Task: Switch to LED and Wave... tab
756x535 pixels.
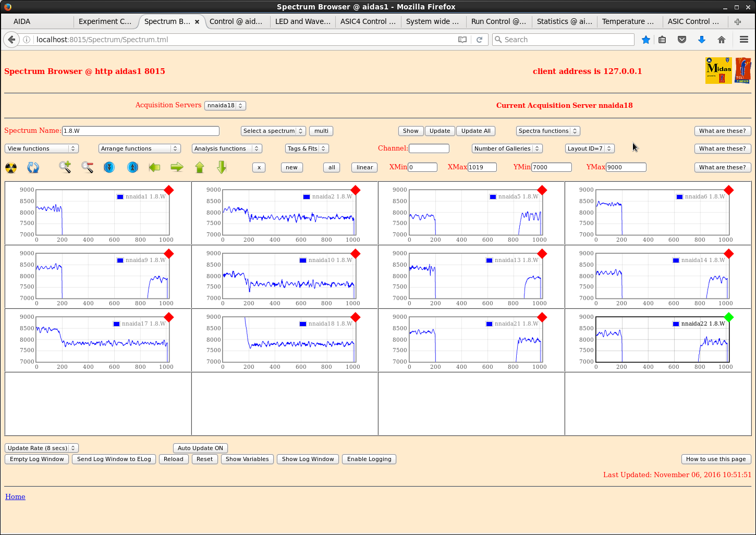Action: click(303, 21)
